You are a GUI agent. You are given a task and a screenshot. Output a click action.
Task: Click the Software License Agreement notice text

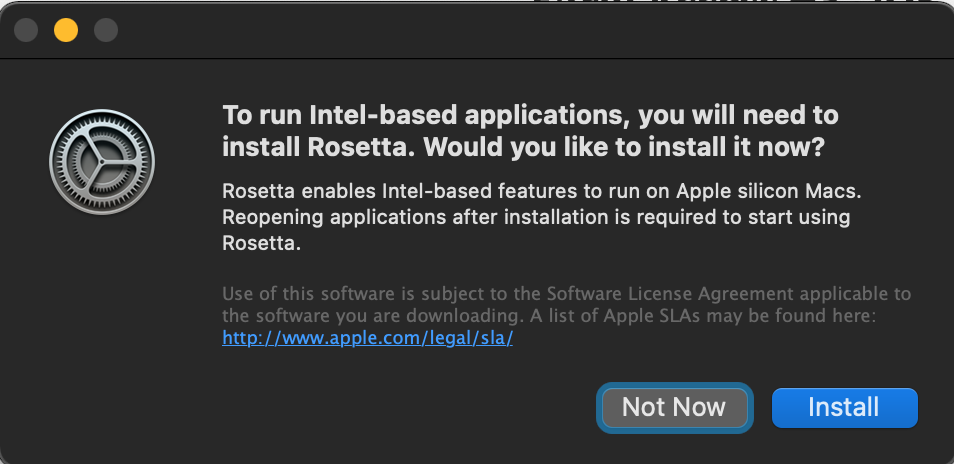(x=566, y=305)
